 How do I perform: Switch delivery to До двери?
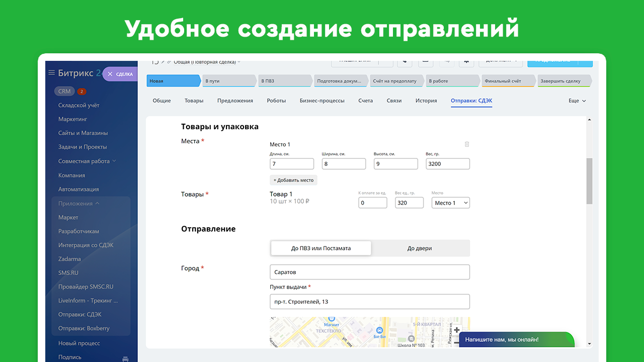coord(420,248)
